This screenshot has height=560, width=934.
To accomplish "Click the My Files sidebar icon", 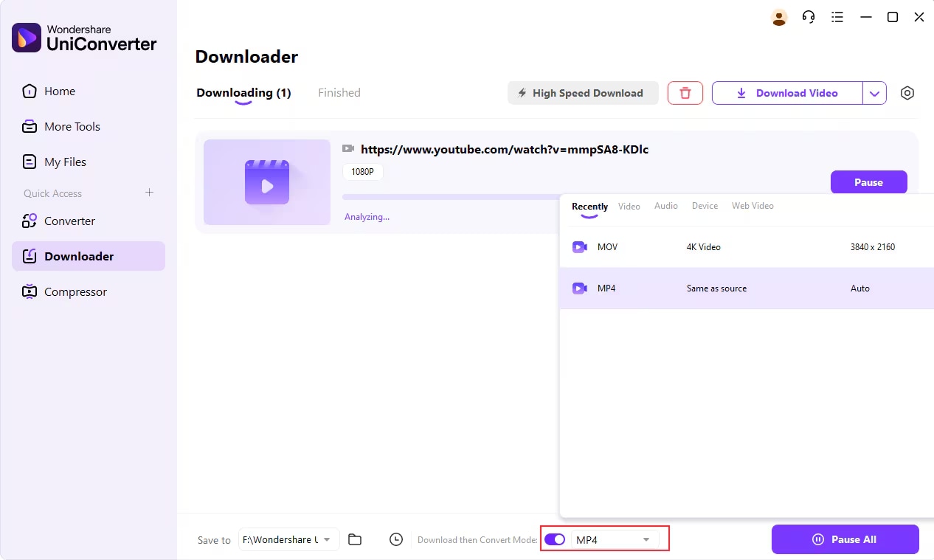I will click(30, 162).
